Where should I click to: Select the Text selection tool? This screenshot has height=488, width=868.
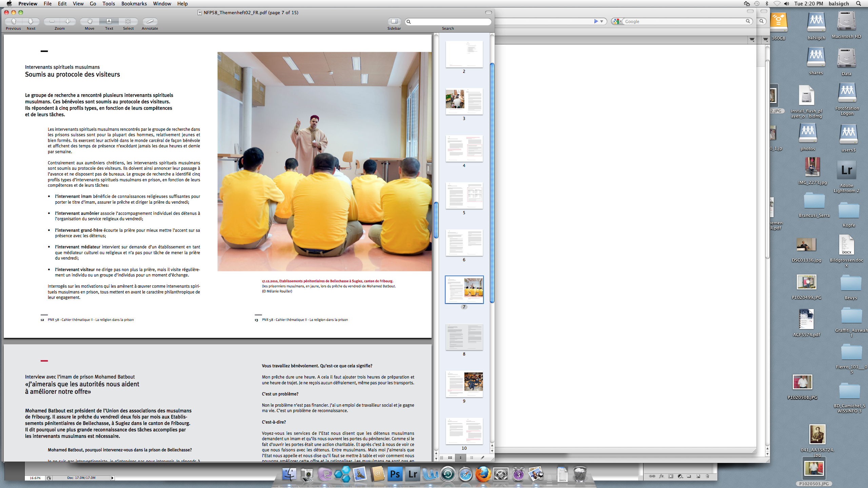[109, 21]
